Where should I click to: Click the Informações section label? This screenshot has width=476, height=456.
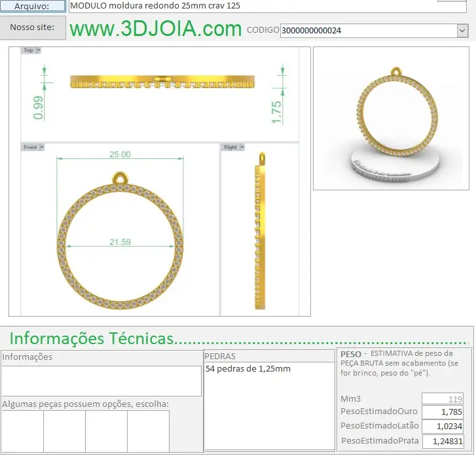27,357
